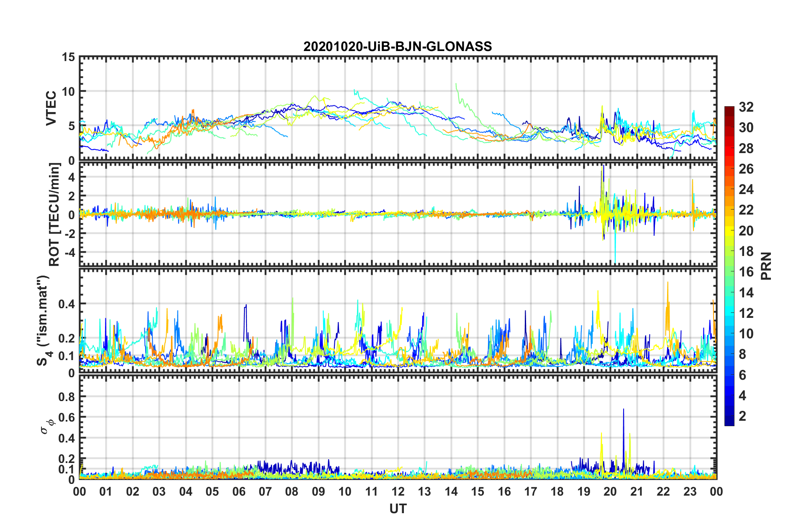This screenshot has height=532, width=796.
Task: Click colorbar tick label 16
Action: pos(746,272)
